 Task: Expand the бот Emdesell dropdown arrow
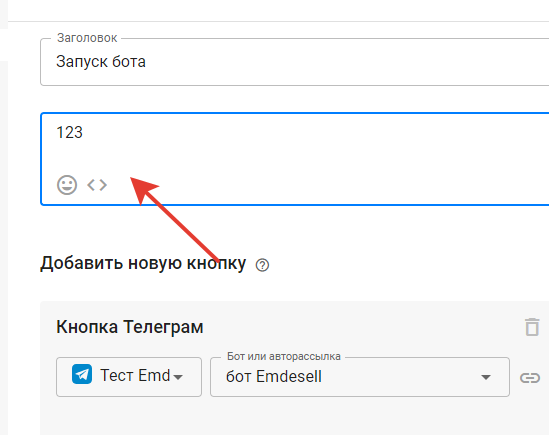(x=486, y=377)
